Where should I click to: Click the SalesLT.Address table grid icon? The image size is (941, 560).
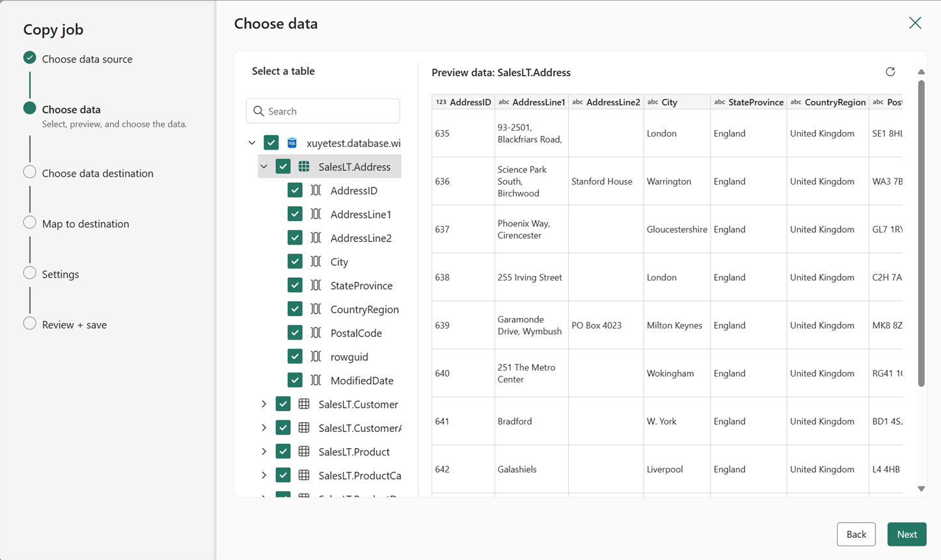coord(304,167)
